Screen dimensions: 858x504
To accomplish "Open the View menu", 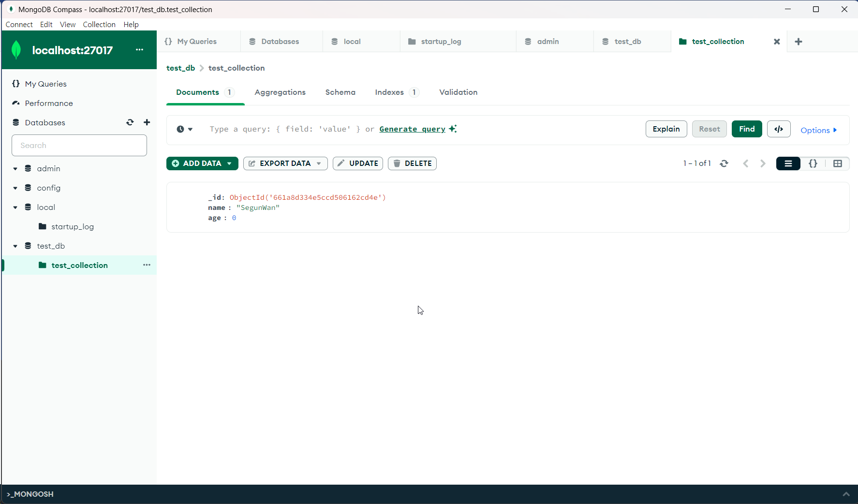I will (x=68, y=24).
